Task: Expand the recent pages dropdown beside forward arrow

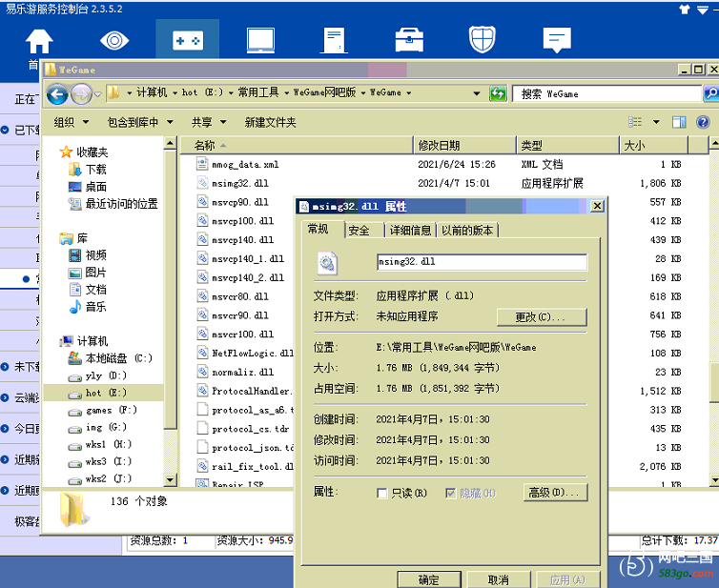Action: pyautogui.click(x=97, y=94)
